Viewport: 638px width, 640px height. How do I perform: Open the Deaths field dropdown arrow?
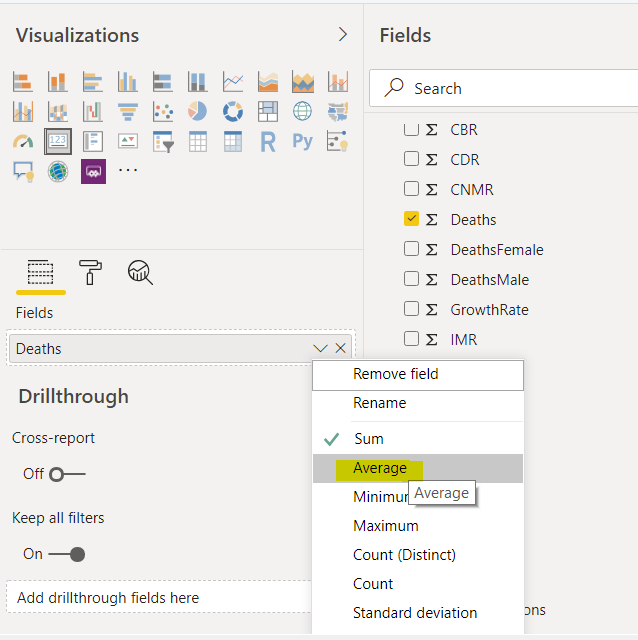(320, 348)
